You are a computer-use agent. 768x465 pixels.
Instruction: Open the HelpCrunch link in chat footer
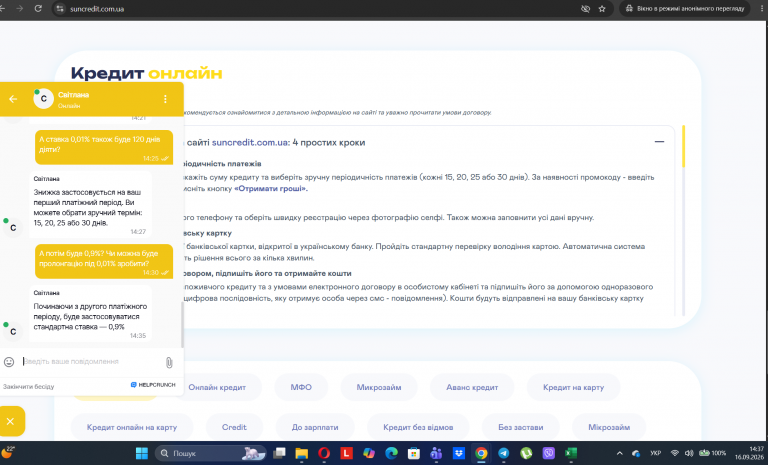coord(153,385)
